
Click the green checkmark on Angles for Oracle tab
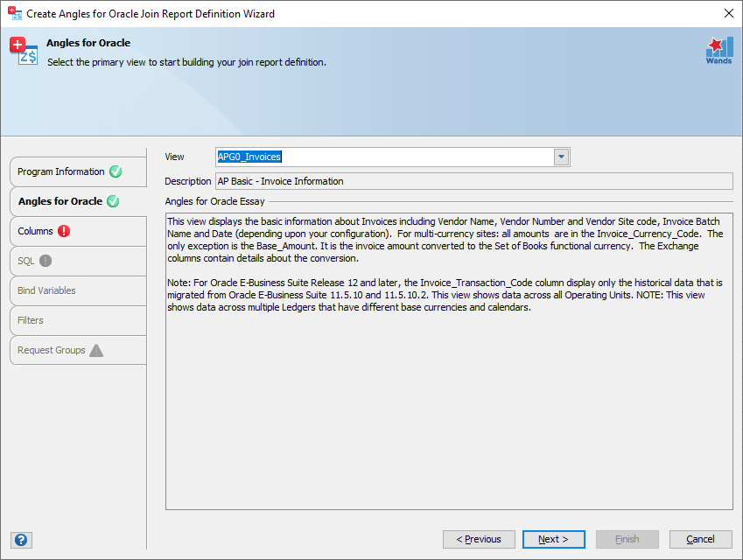[113, 201]
